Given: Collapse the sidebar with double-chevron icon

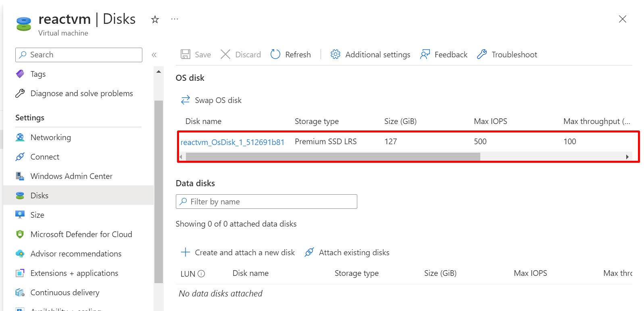Looking at the screenshot, I should [x=154, y=55].
